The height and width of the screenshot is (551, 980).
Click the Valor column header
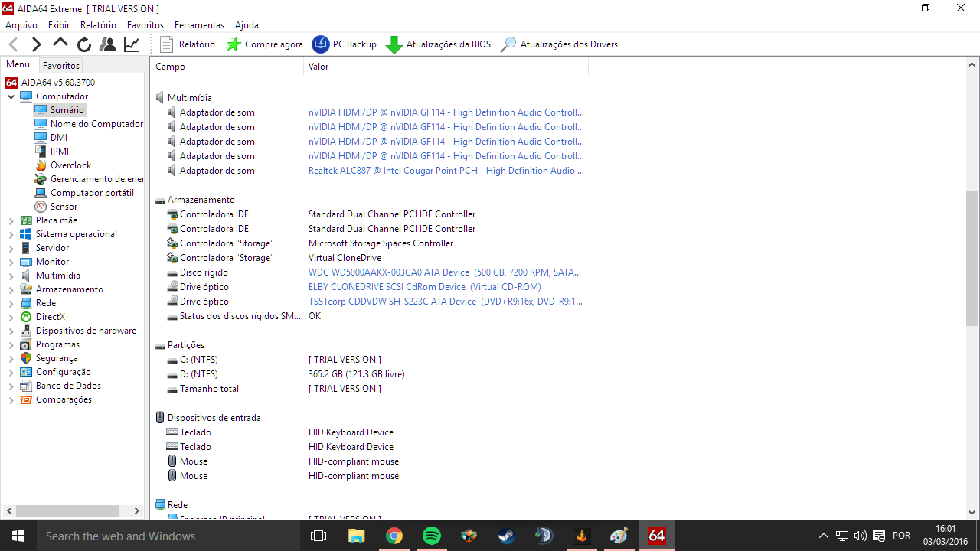click(x=446, y=67)
